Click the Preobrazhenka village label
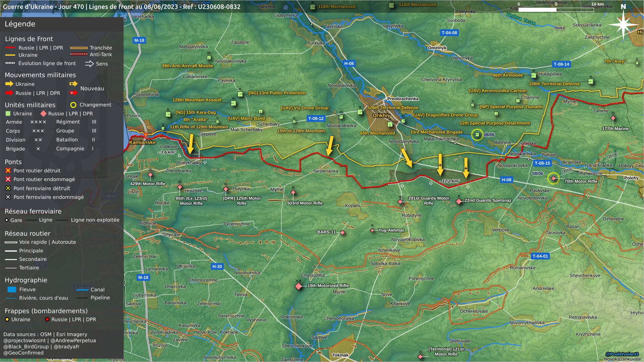The image size is (644, 362). click(403, 99)
